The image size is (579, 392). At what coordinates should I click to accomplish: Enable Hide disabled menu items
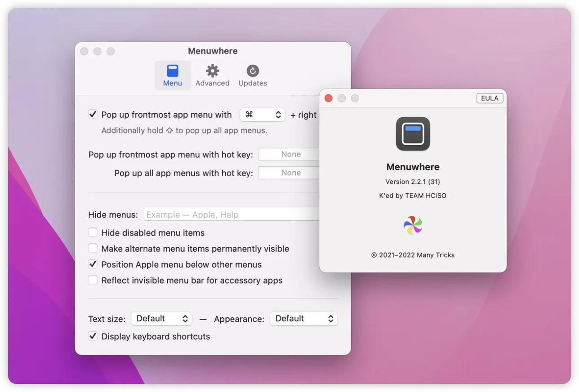pyautogui.click(x=93, y=232)
